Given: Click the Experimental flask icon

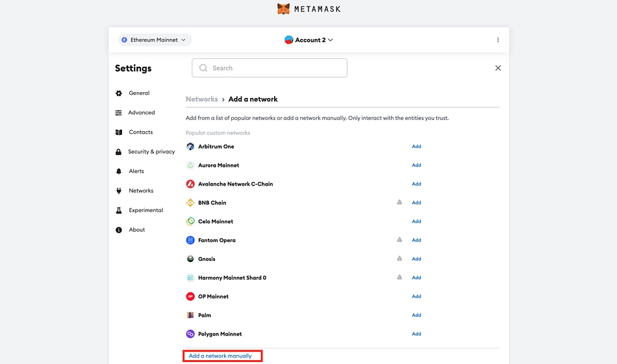Looking at the screenshot, I should tap(119, 210).
